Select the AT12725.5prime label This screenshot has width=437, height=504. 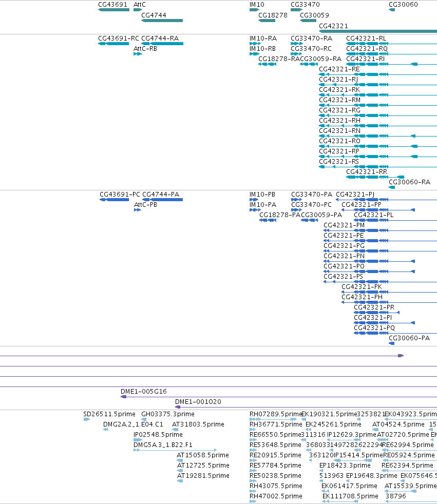click(x=203, y=466)
